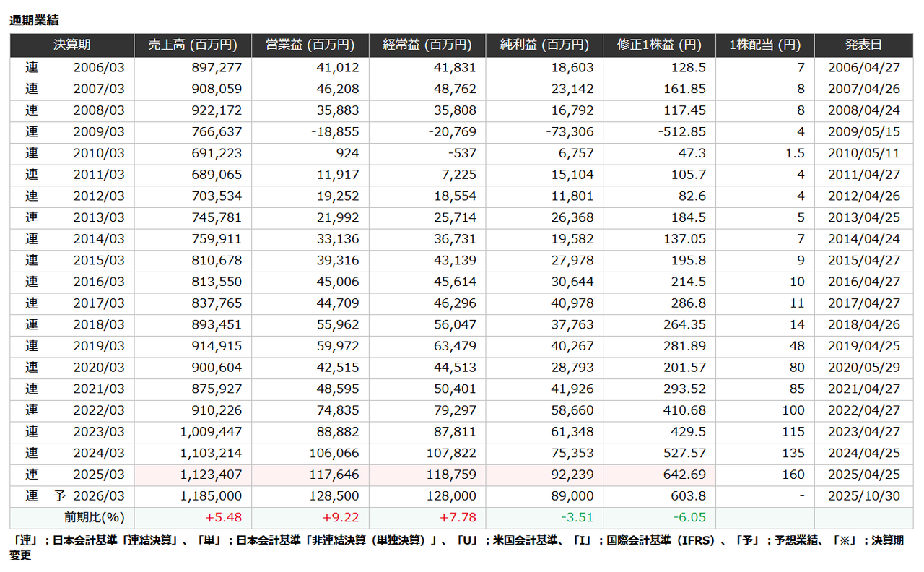Click the 発表日 column header

[x=863, y=45]
